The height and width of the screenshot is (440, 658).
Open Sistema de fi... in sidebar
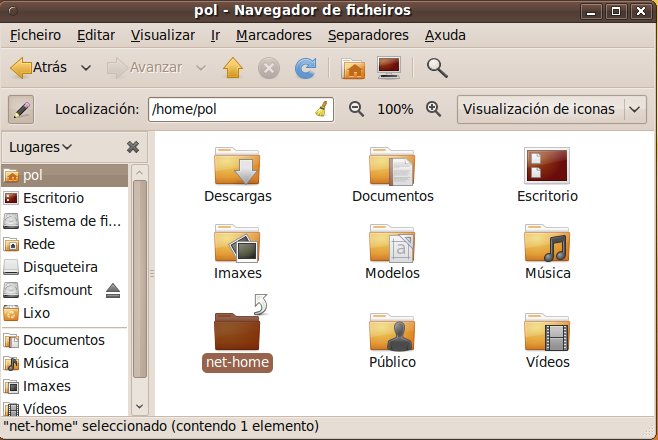65,221
